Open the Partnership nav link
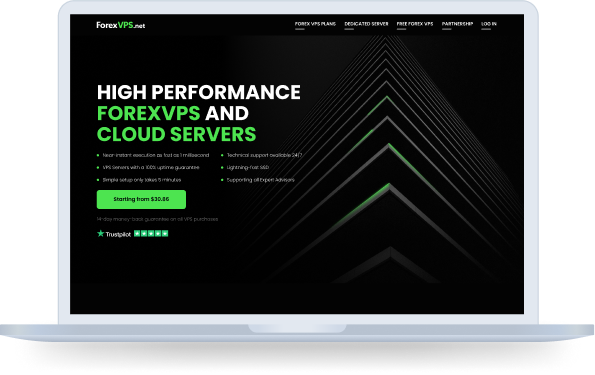The height and width of the screenshot is (375, 595). 457,24
